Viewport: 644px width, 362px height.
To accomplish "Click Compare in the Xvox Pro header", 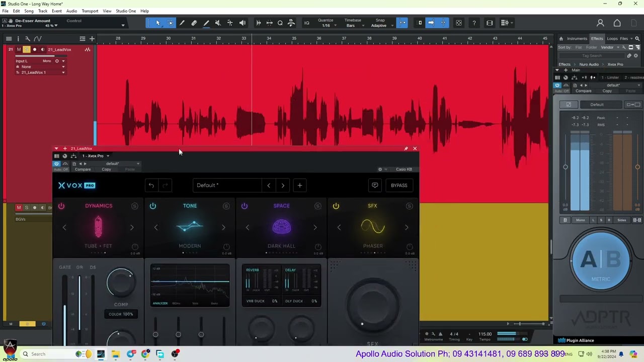I will [x=83, y=169].
